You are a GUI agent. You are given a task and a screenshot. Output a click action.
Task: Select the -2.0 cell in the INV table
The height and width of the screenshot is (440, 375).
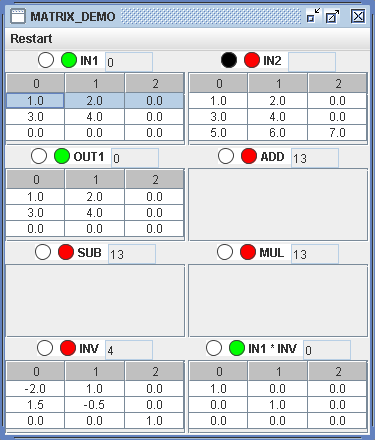[35, 389]
